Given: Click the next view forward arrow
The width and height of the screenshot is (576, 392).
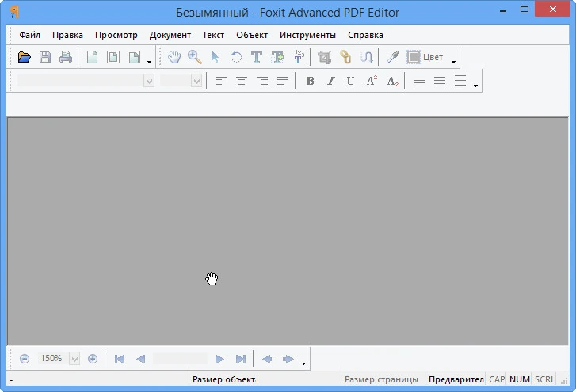Looking at the screenshot, I should [x=288, y=359].
